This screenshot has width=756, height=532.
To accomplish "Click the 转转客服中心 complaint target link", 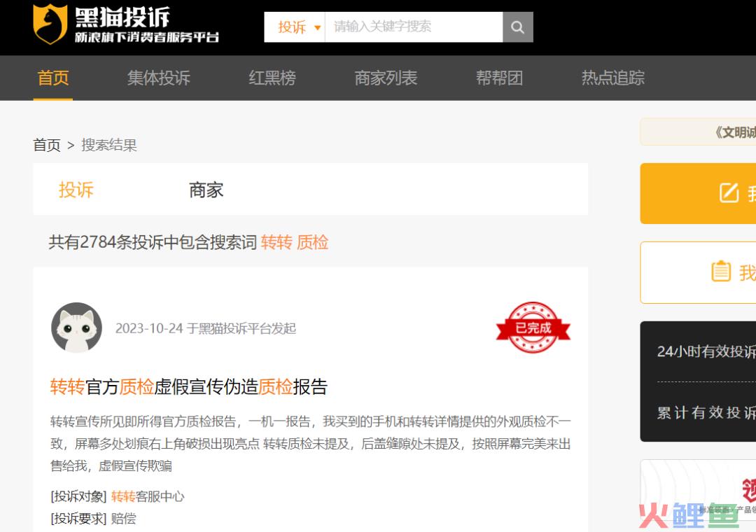I will coord(148,496).
